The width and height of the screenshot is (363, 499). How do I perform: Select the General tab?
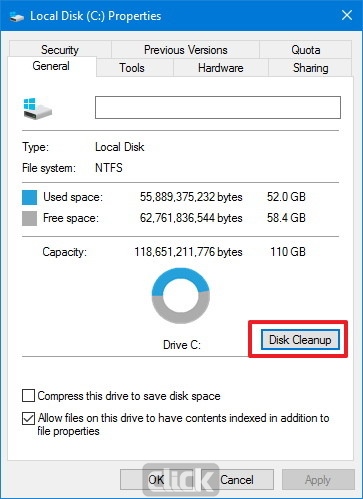point(51,66)
